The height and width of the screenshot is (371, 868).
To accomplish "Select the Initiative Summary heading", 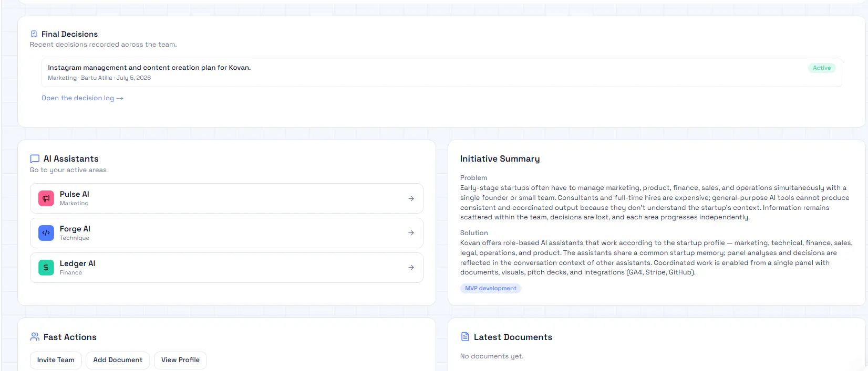I will pos(500,158).
